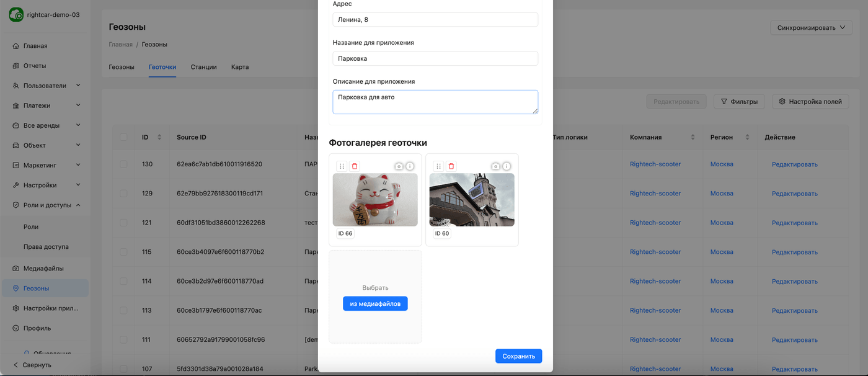This screenshot has height=376, width=868.
Task: Click the drag handle on photo ID 66
Action: (342, 166)
